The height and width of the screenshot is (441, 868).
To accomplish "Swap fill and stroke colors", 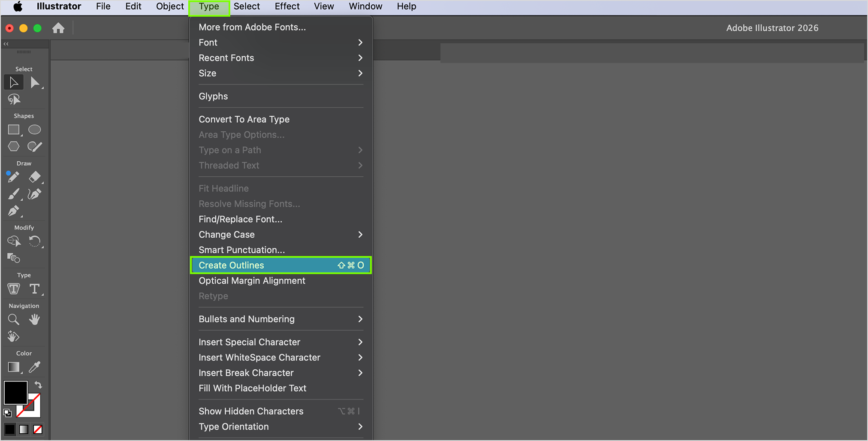I will 38,385.
